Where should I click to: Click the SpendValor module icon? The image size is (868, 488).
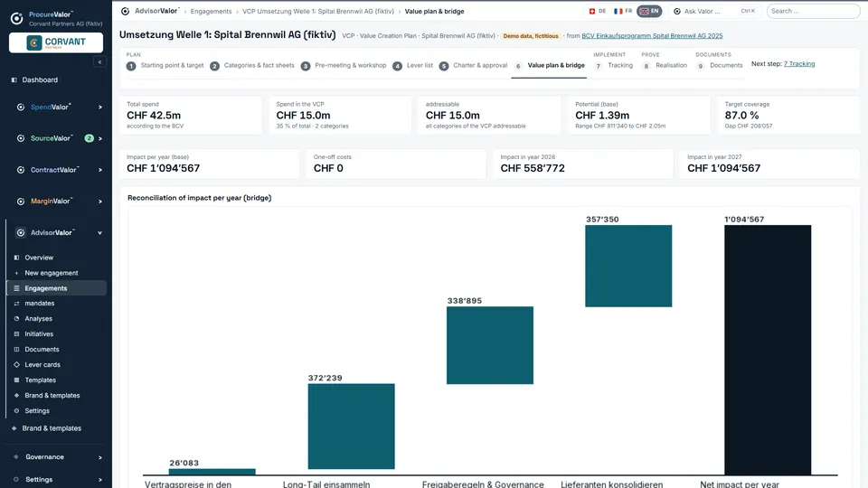[21, 107]
